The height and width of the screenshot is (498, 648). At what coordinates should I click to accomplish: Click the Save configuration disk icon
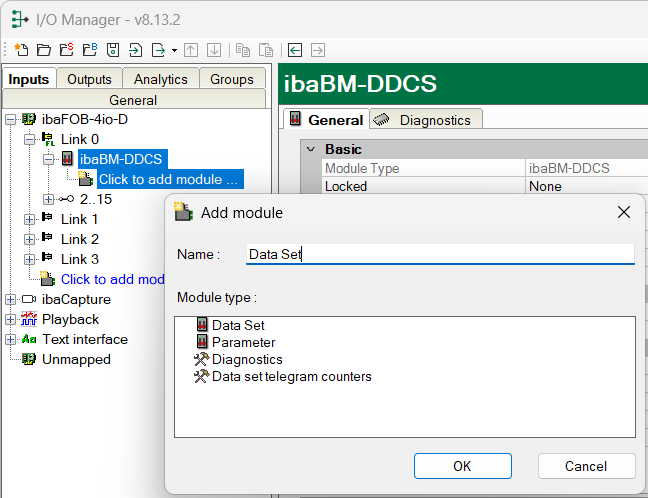(x=113, y=50)
